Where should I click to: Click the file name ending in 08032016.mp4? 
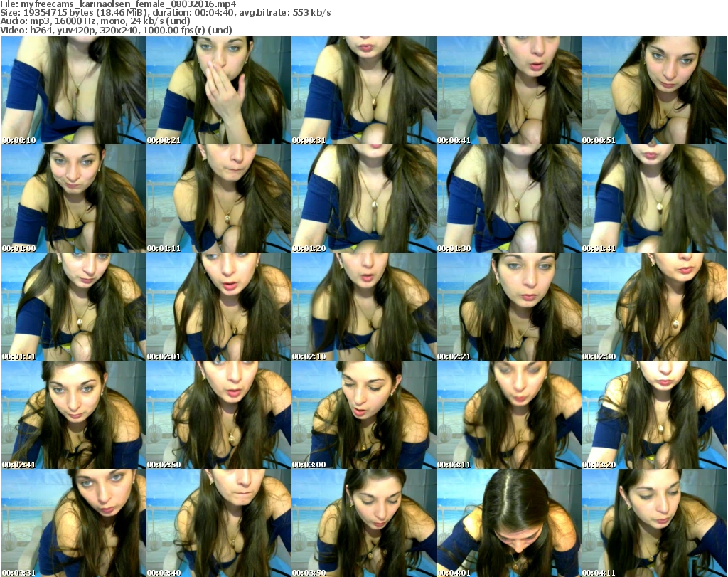(x=129, y=4)
